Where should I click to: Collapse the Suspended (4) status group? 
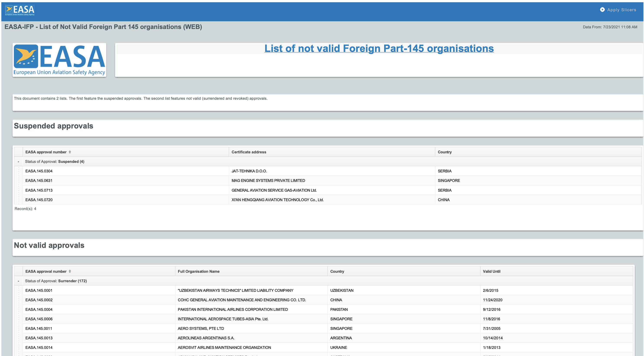click(x=18, y=162)
